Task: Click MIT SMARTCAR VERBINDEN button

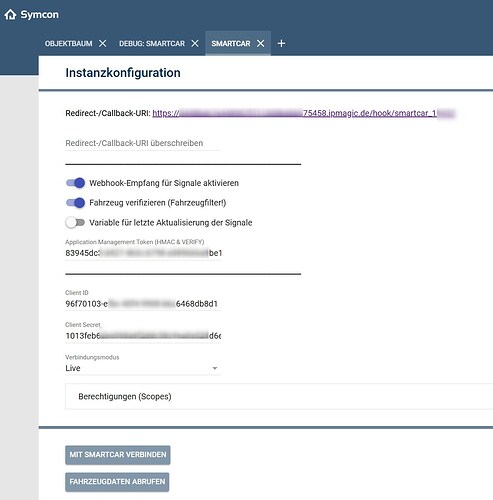Action: 118,455
